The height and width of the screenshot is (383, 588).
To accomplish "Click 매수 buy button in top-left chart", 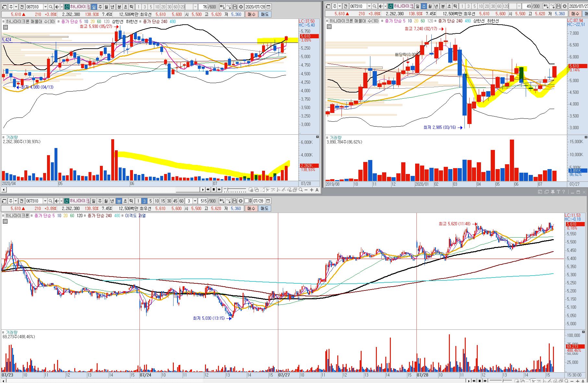I will pyautogui.click(x=252, y=14).
